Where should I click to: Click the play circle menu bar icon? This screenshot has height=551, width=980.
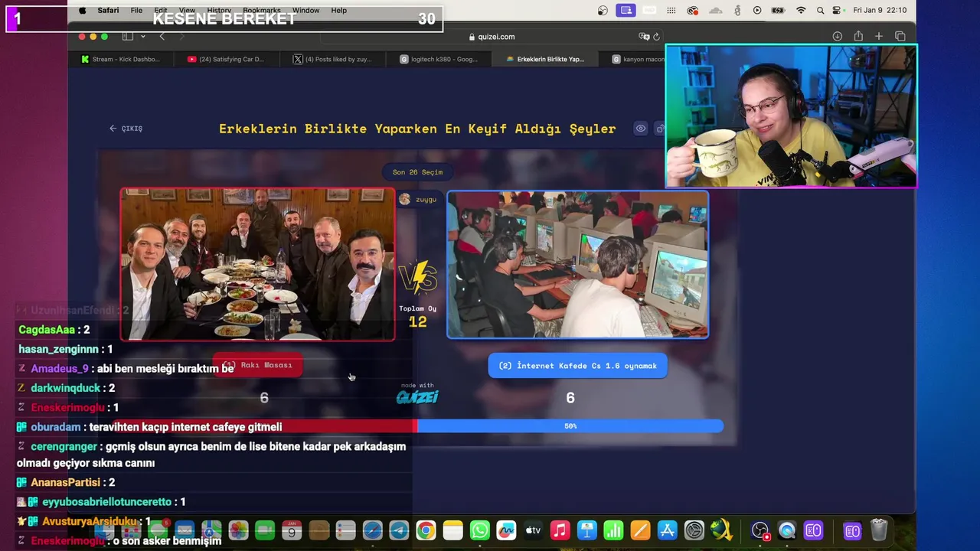click(x=757, y=11)
